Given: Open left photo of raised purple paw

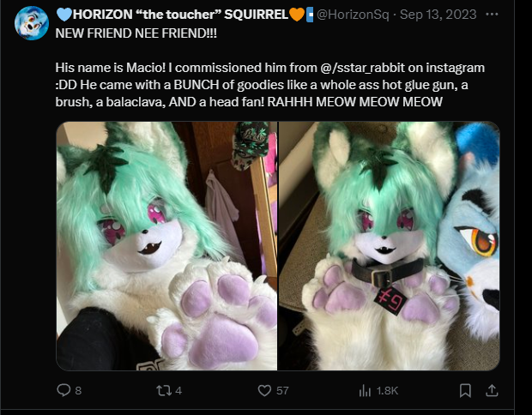Looking at the screenshot, I should (x=166, y=246).
